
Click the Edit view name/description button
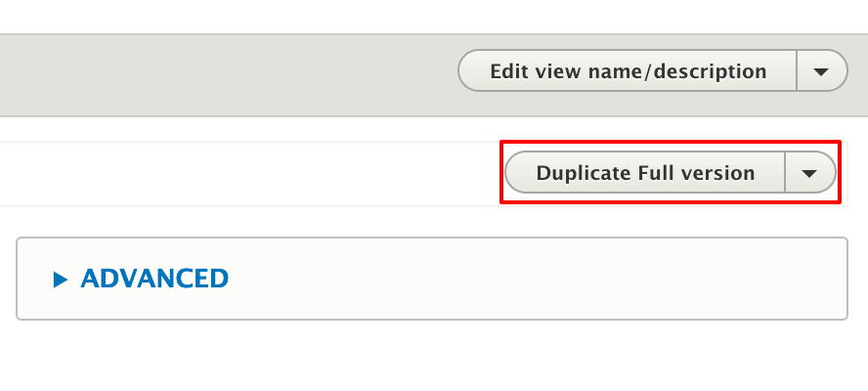[628, 71]
